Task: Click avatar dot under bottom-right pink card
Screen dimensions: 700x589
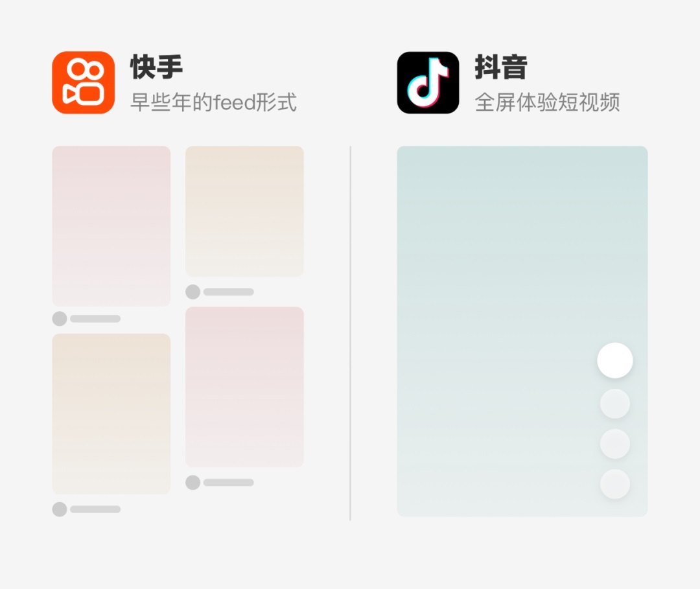Action: [193, 482]
